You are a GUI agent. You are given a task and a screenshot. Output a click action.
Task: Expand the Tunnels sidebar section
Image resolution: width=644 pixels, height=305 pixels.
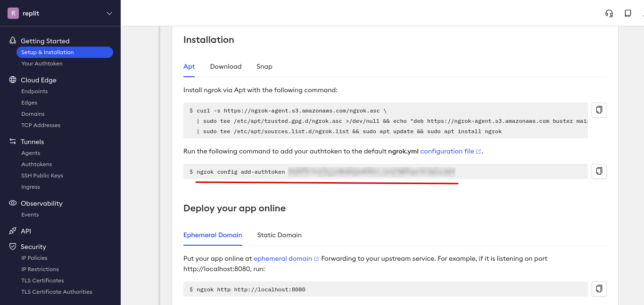point(32,142)
